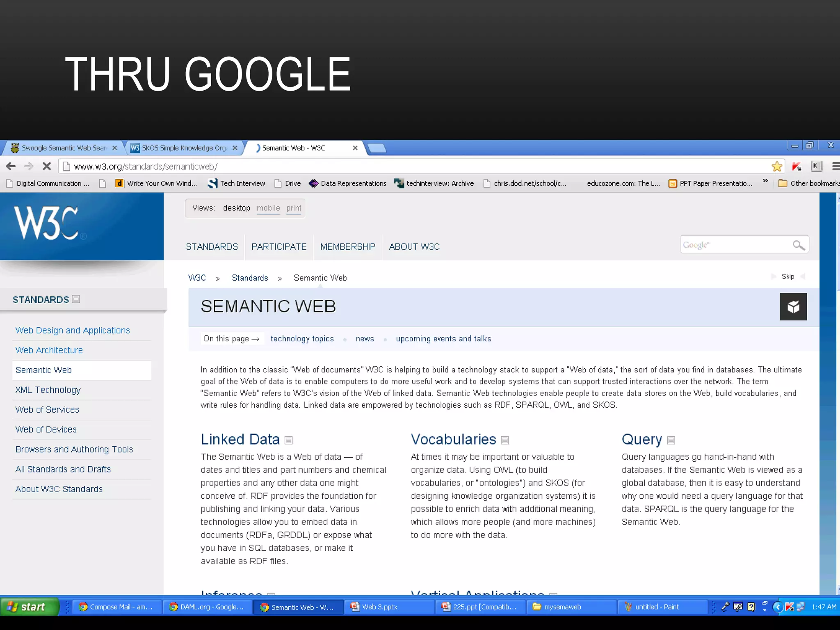Close the SKOS tab

(235, 148)
